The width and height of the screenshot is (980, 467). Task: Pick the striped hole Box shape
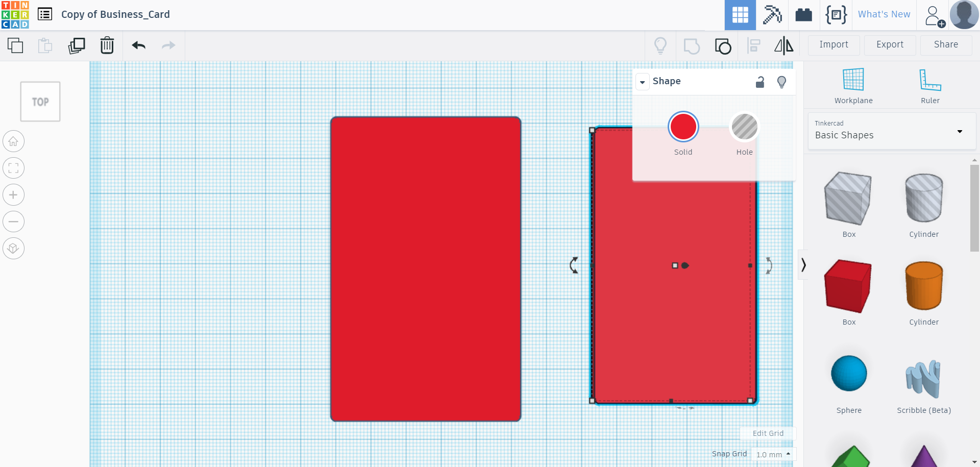click(848, 199)
